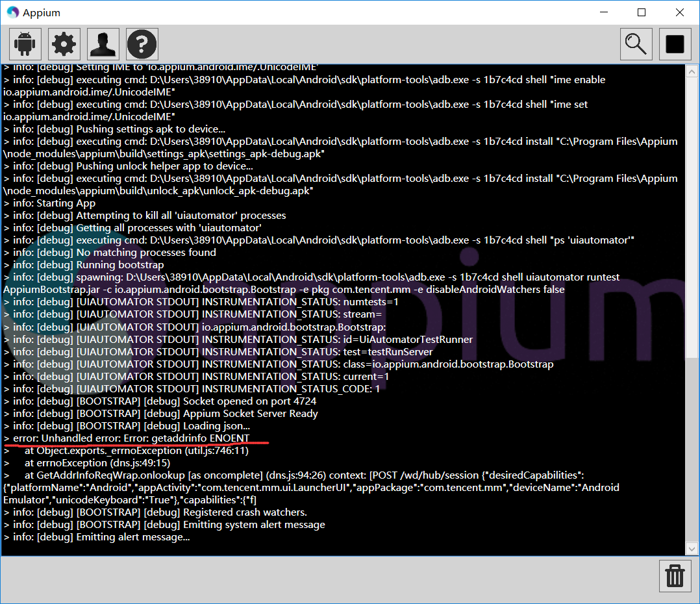This screenshot has height=604, width=700.
Task: Click "Attempting to kill all 'uiautomator' processes" line
Action: coord(145,216)
